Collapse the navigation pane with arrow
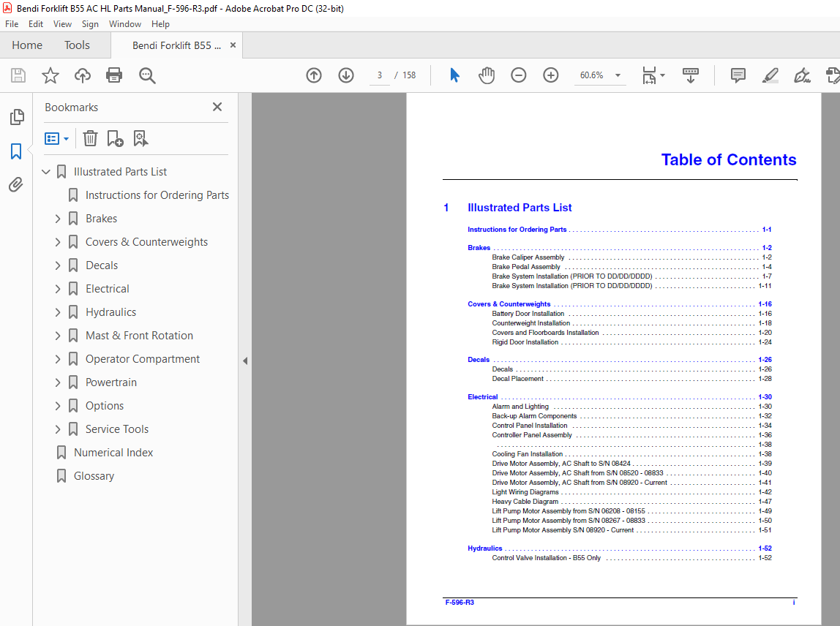Viewport: 840px width, 626px height. [x=245, y=361]
